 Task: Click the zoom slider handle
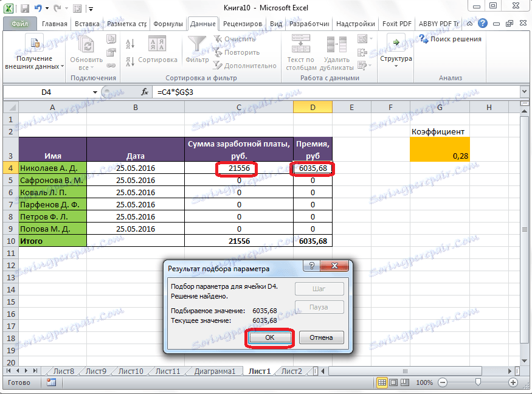(478, 382)
